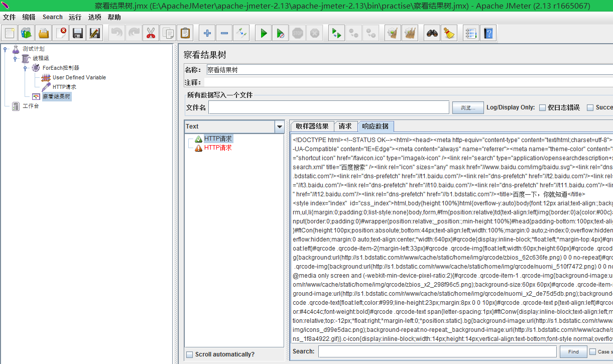
Task: Click the 注释 comment field
Action: point(409,82)
